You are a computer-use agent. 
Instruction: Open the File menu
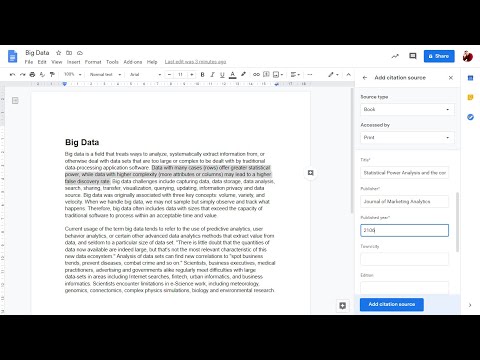coord(29,62)
